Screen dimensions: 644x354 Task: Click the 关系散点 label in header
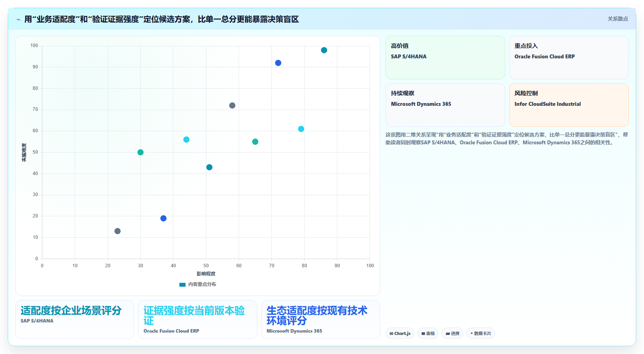click(x=618, y=19)
